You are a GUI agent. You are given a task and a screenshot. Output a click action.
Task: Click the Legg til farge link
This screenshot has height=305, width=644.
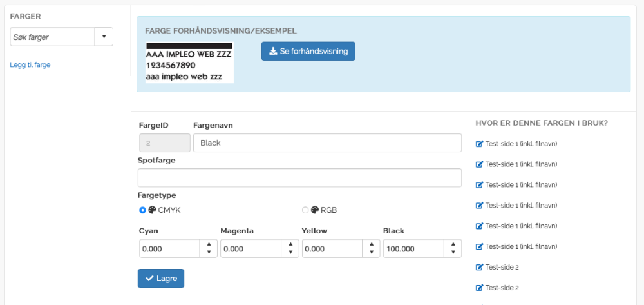pyautogui.click(x=30, y=64)
